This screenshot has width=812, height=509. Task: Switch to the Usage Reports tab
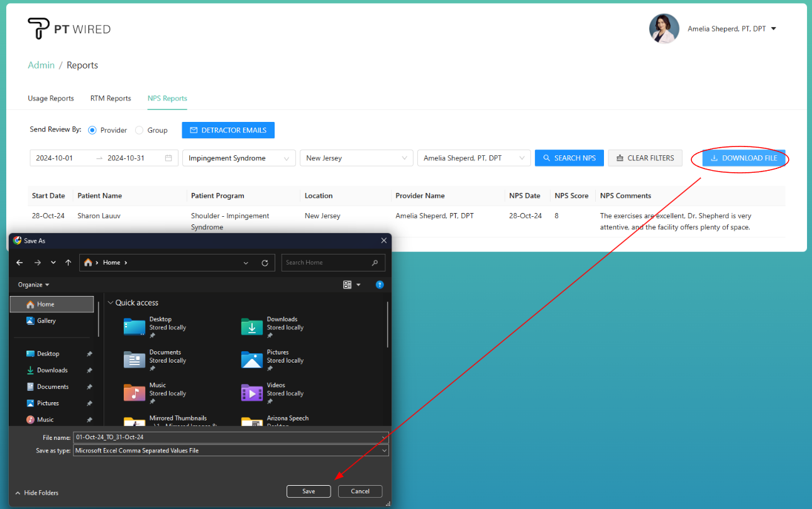coord(51,98)
